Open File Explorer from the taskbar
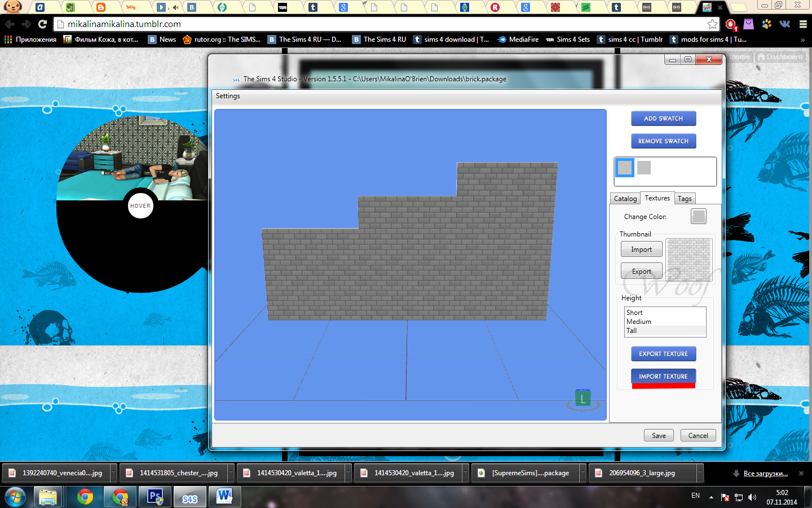Image resolution: width=812 pixels, height=508 pixels. tap(48, 497)
